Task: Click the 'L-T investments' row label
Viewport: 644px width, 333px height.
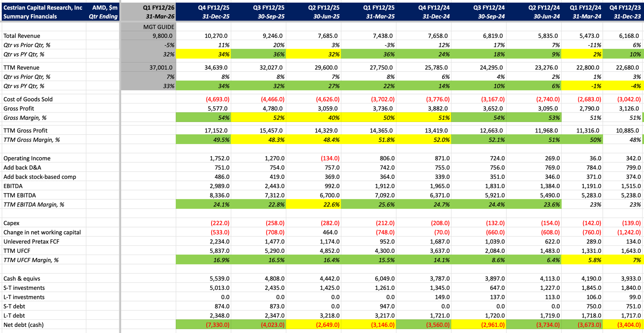Action: click(24, 297)
